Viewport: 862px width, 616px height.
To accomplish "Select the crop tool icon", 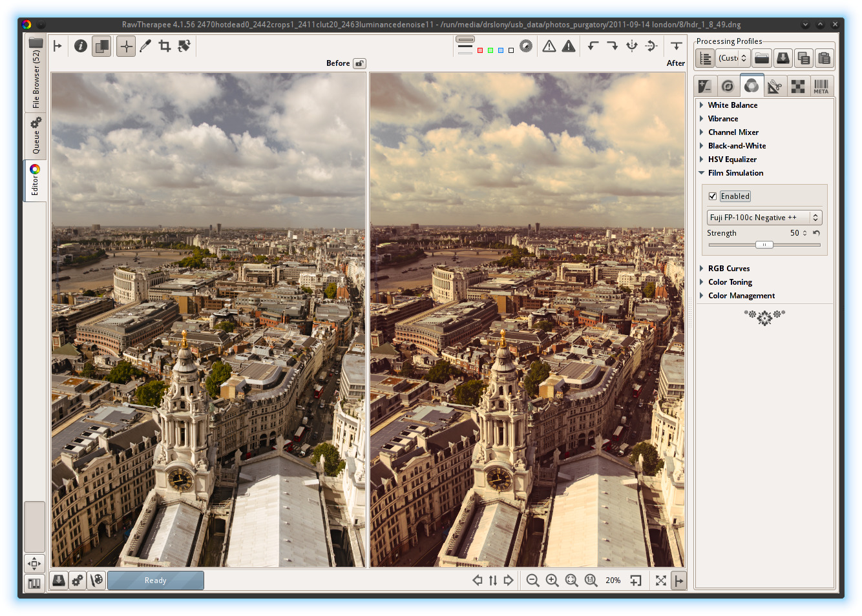I will click(x=165, y=46).
